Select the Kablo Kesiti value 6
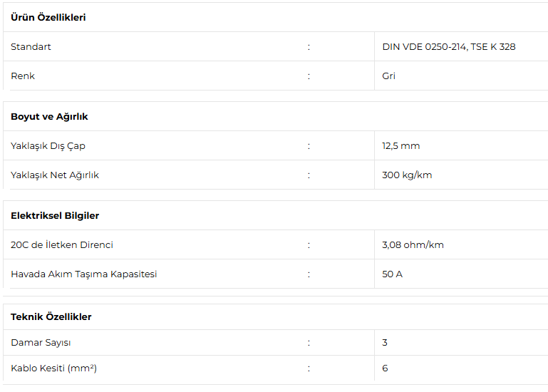548x392 pixels. (x=385, y=368)
